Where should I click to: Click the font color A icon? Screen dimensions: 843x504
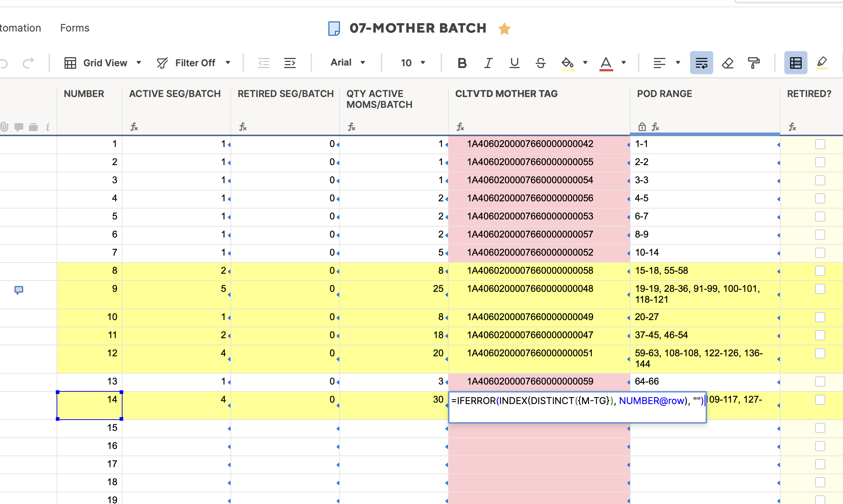tap(606, 64)
